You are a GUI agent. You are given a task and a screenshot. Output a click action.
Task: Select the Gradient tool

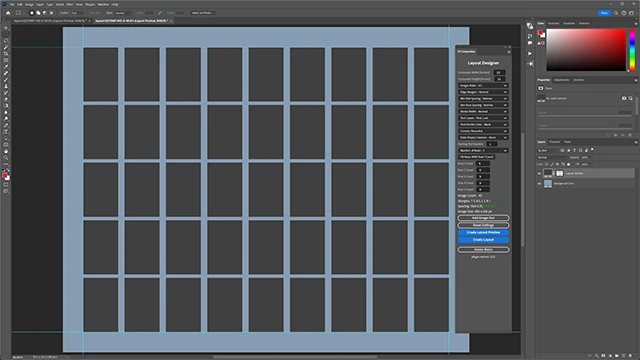[x=6, y=106]
